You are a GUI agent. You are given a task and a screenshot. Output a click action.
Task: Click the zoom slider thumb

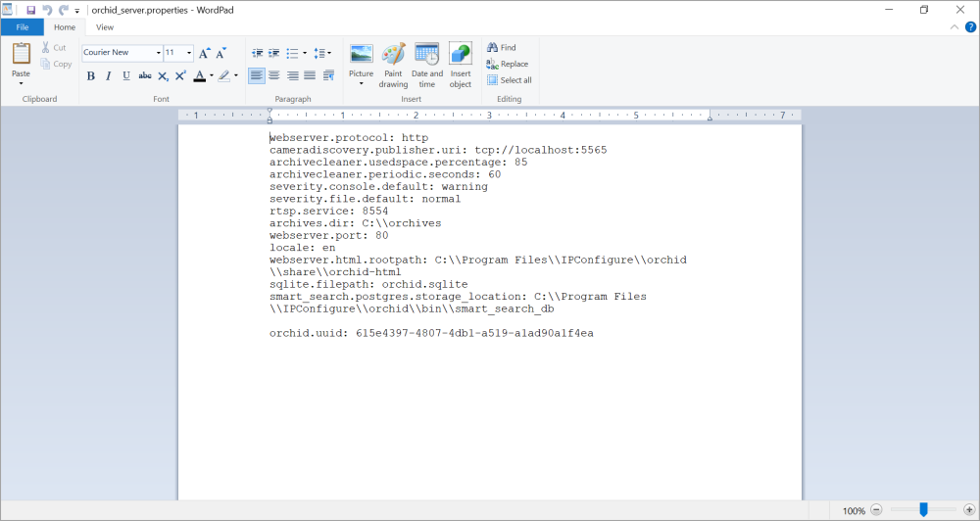tap(923, 510)
